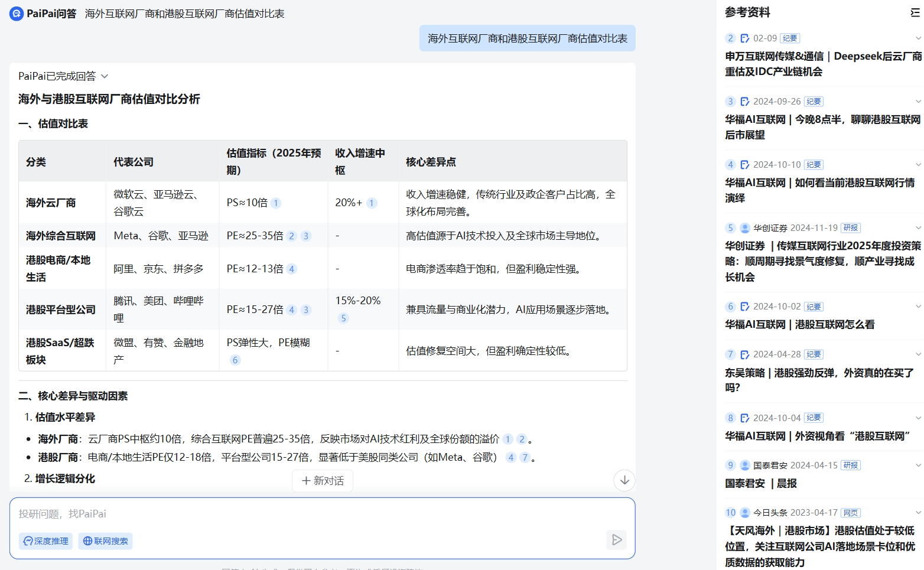Click citation badge 6 in the 港股SaaS row

tap(235, 360)
